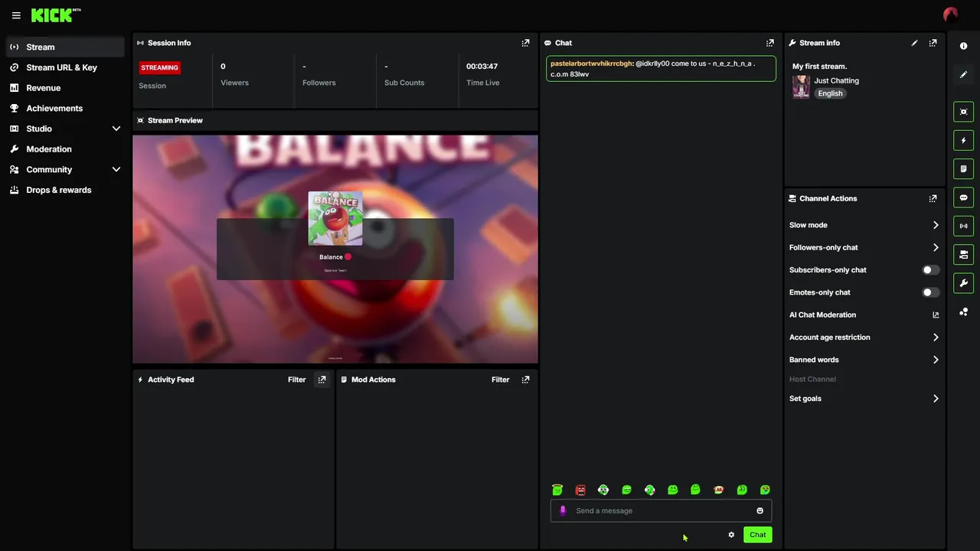The width and height of the screenshot is (980, 551).
Task: Pop out the Channel Actions panel
Action: pyautogui.click(x=933, y=198)
